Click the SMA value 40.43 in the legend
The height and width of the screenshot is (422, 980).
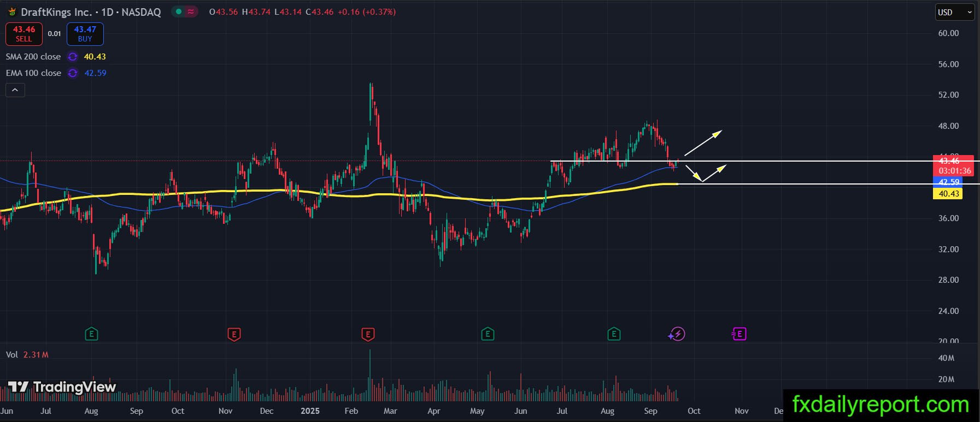click(x=95, y=57)
